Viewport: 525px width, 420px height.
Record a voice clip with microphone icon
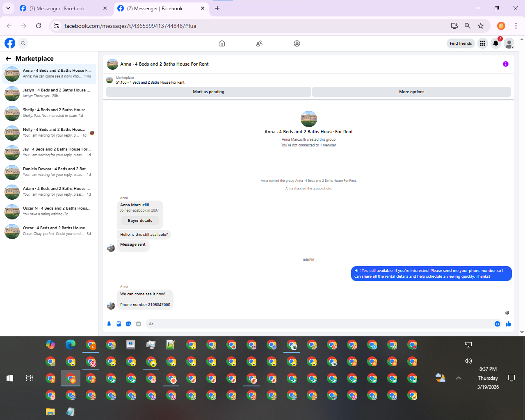coord(109,324)
